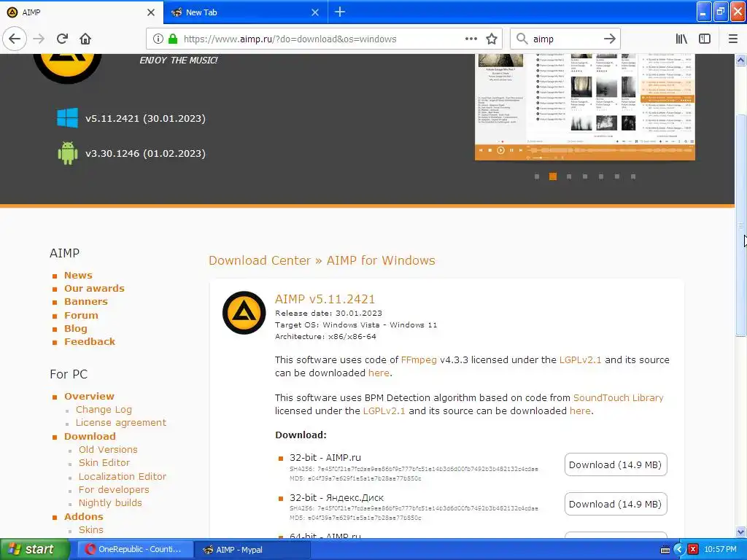Click the Windows logo download icon
This screenshot has width=747, height=560.
[x=67, y=117]
